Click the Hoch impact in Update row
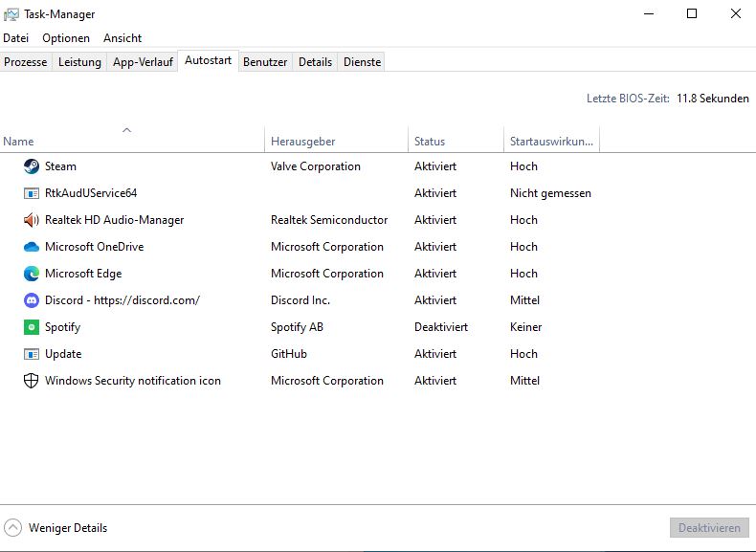Screen dimensions: 756x552 (523, 354)
